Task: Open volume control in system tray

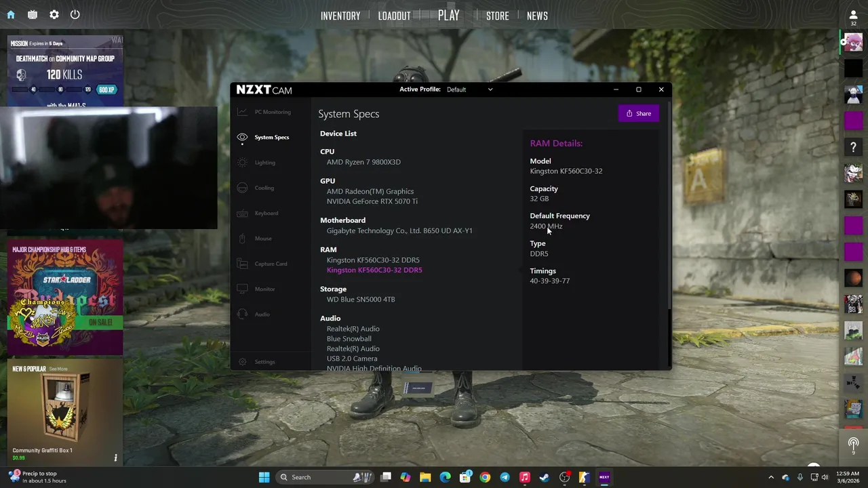Action: tap(825, 477)
